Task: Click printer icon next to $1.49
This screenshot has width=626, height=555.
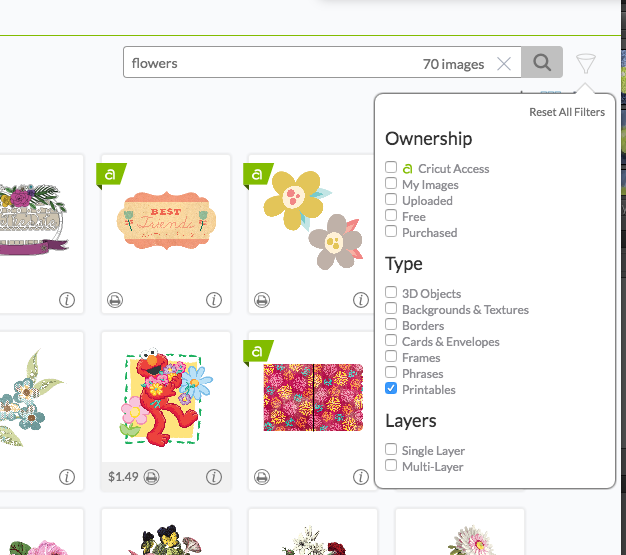Action: pyautogui.click(x=152, y=477)
